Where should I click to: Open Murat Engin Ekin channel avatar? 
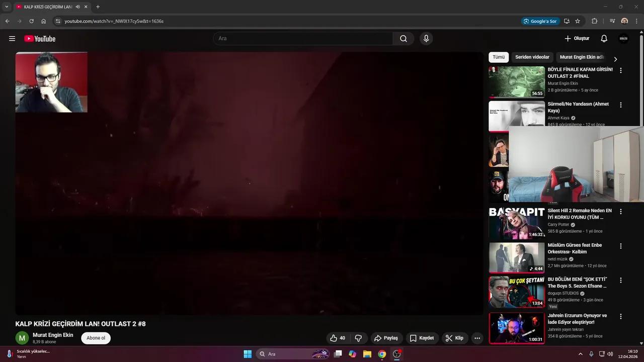(x=22, y=338)
